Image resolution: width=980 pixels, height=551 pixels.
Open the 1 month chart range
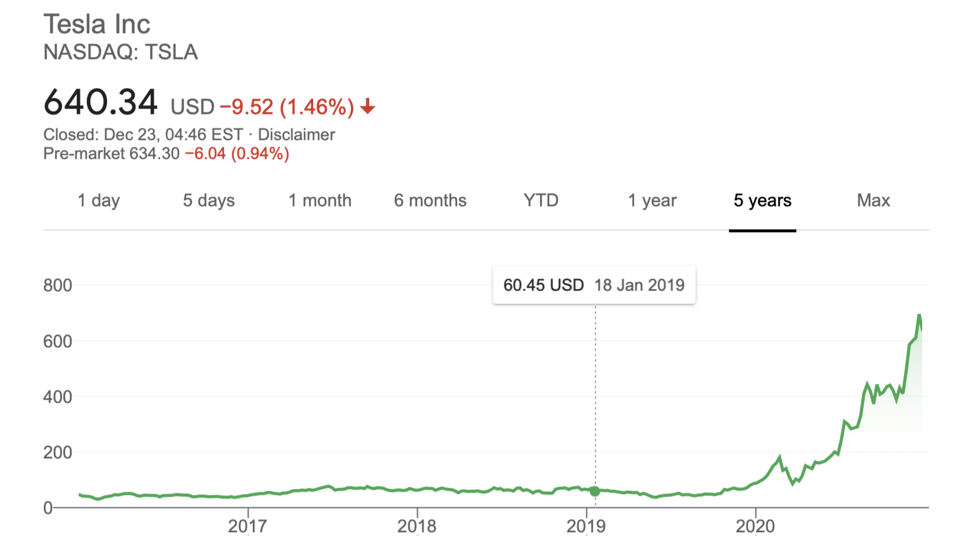tap(320, 201)
